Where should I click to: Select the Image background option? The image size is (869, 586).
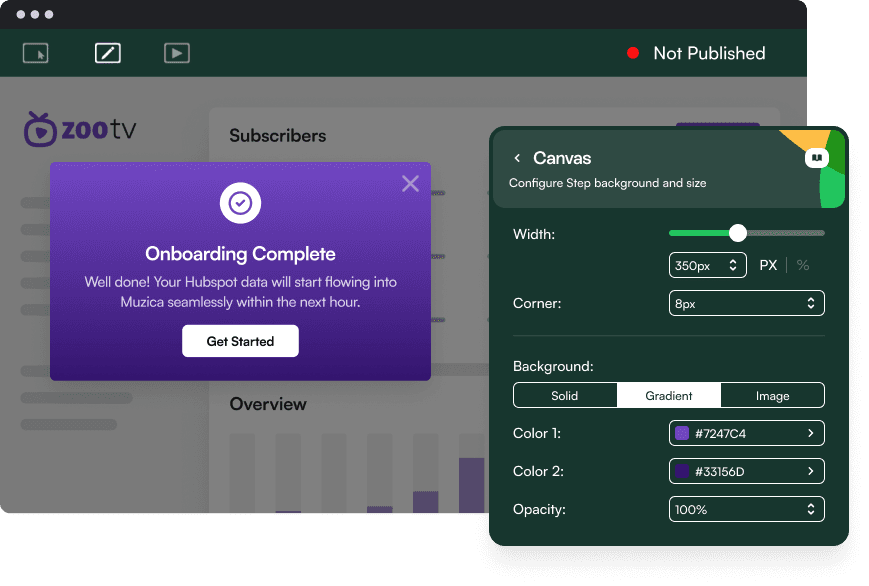click(x=773, y=395)
